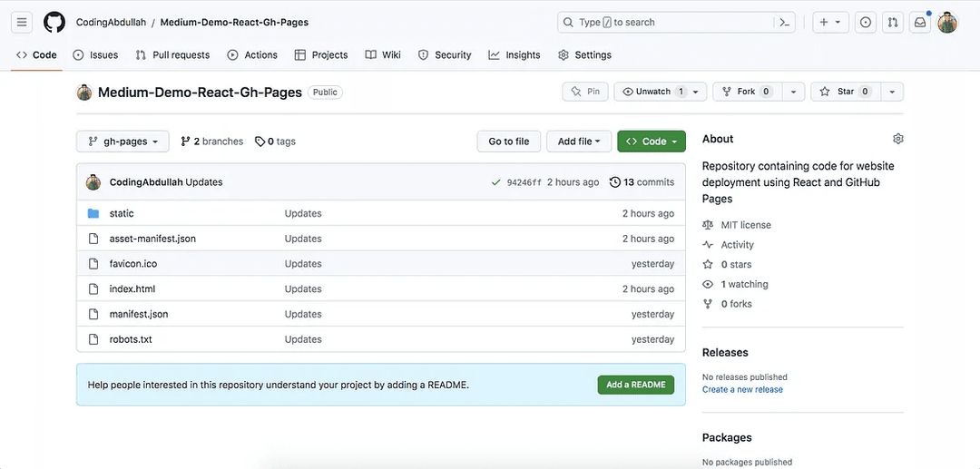Open the command palette icon
Screen dimensions: 980x469
point(785,23)
